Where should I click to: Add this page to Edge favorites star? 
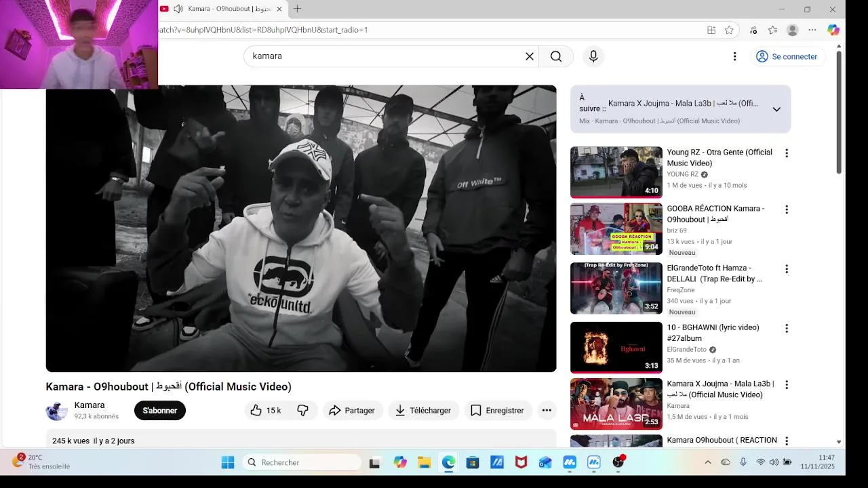point(729,30)
